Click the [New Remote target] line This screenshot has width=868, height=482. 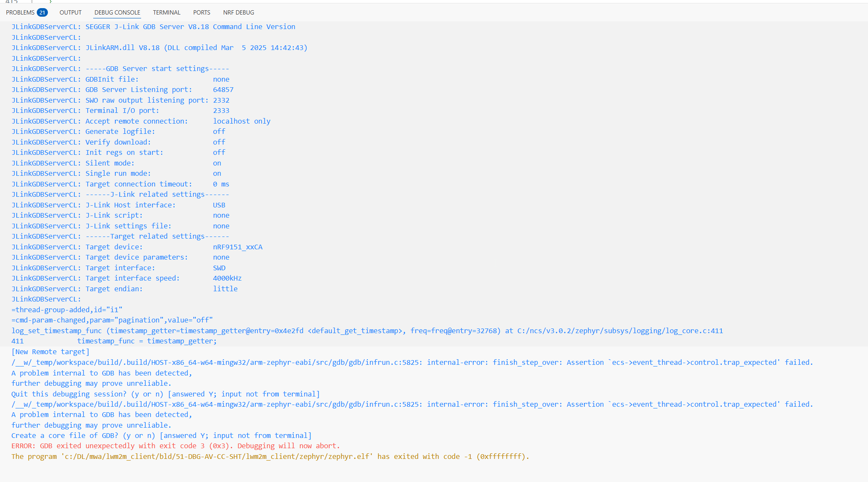coord(50,352)
